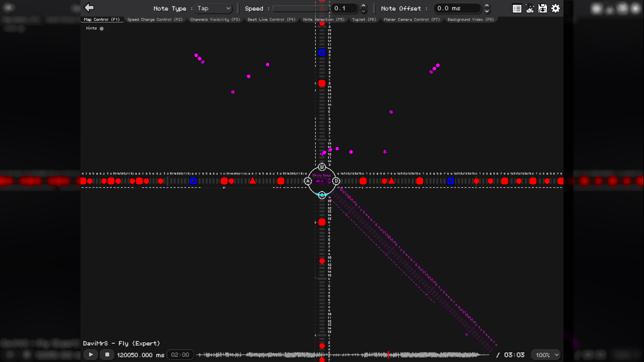Open editor settings with the gear icon

555,8
